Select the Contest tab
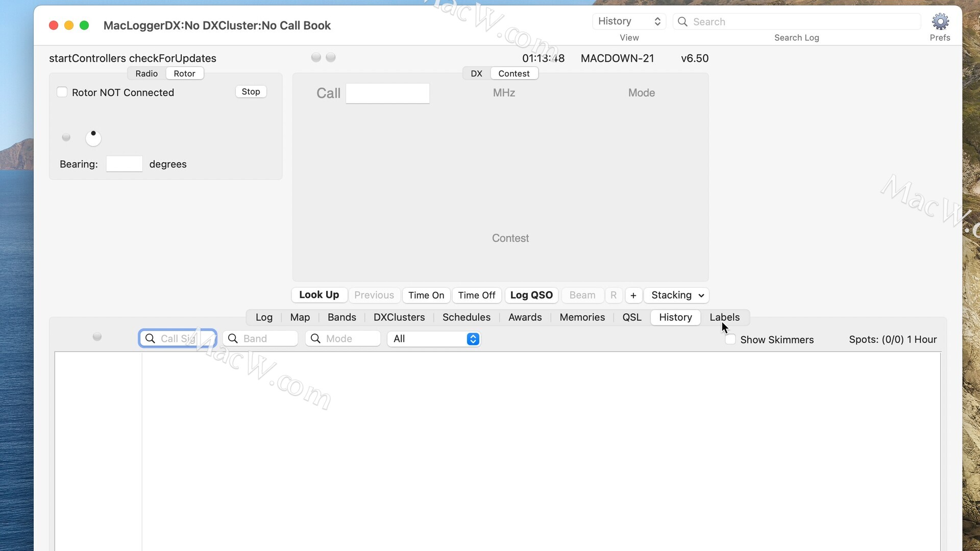 [514, 73]
